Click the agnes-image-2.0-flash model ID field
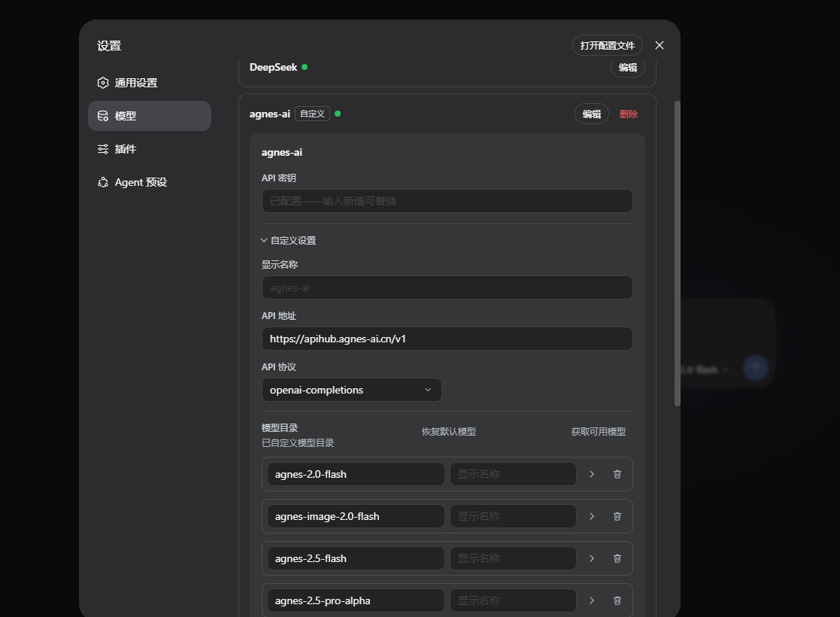 tap(356, 516)
